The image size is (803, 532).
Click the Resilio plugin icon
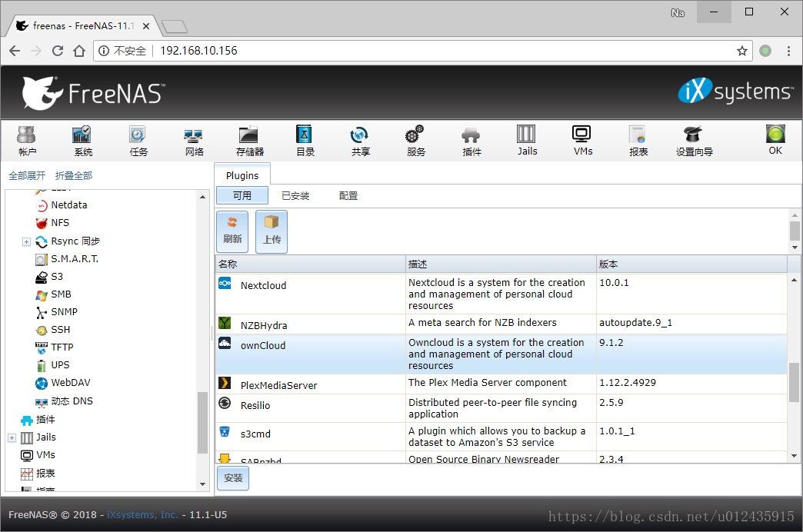225,403
